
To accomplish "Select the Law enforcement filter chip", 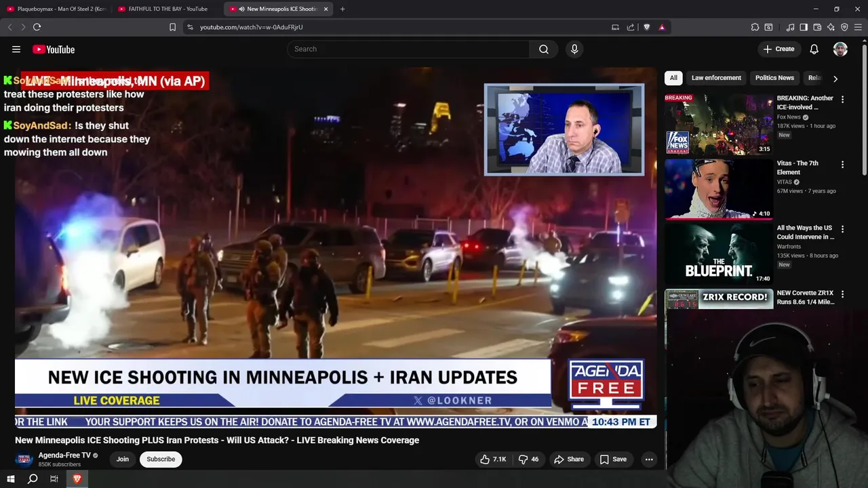I will coord(716,78).
